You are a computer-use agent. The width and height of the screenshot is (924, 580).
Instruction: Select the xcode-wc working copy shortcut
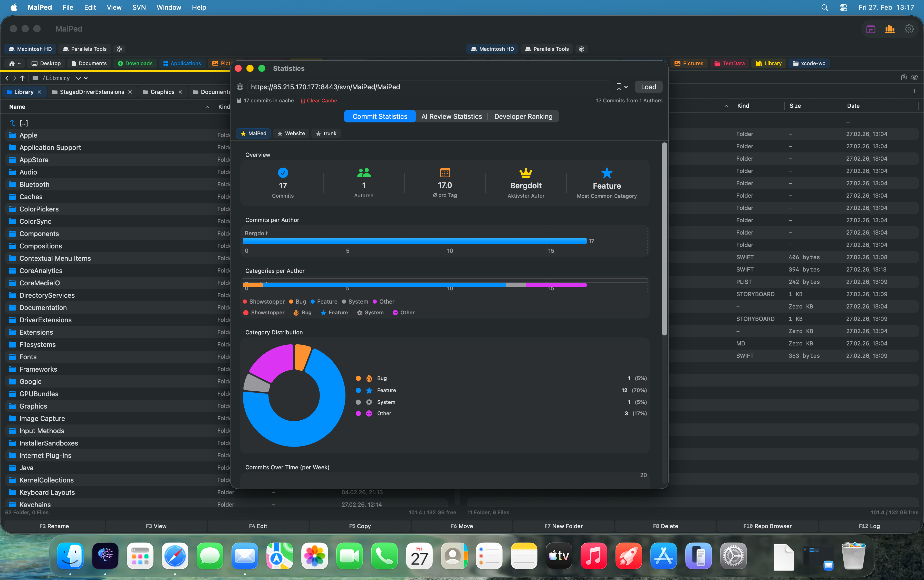click(x=809, y=63)
